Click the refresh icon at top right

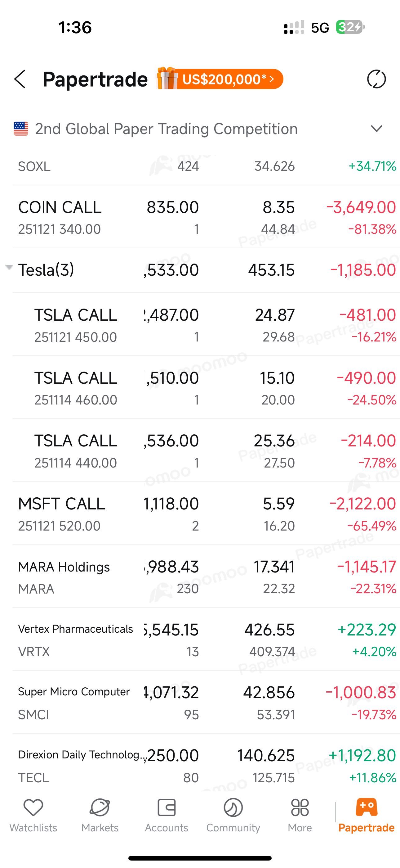click(x=376, y=79)
